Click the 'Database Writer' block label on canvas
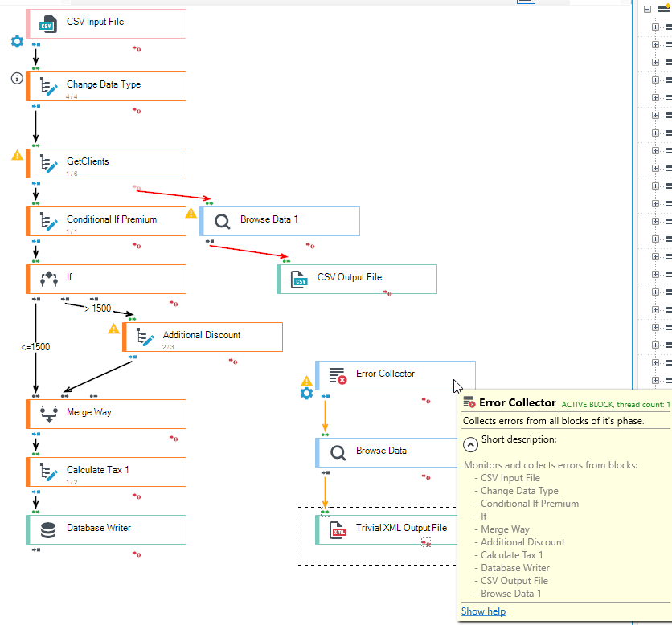 click(99, 528)
